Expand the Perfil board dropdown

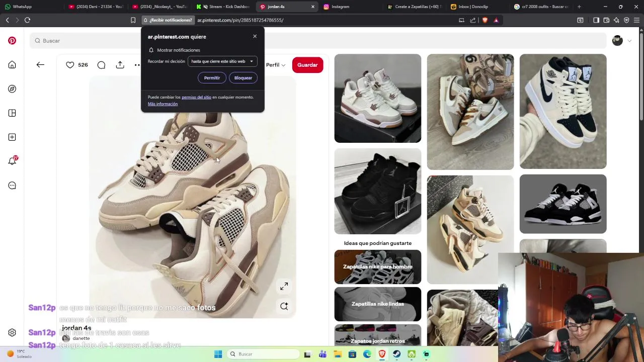tap(275, 65)
